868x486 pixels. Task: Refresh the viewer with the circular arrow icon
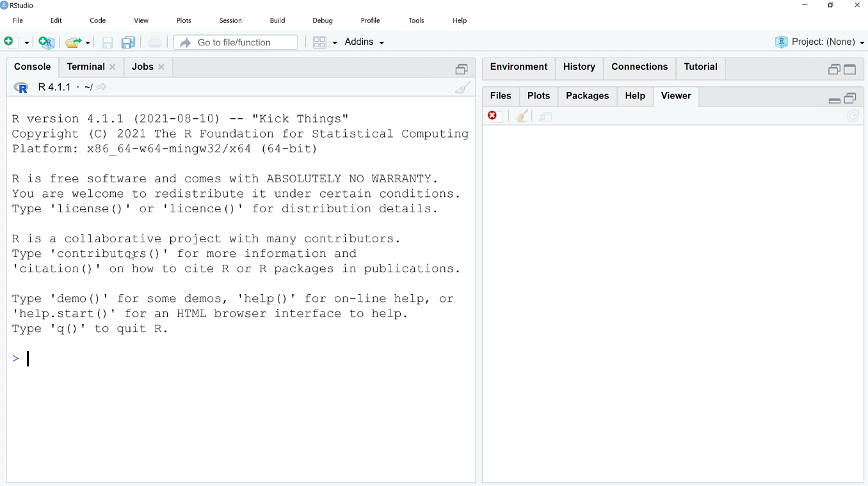coord(853,116)
